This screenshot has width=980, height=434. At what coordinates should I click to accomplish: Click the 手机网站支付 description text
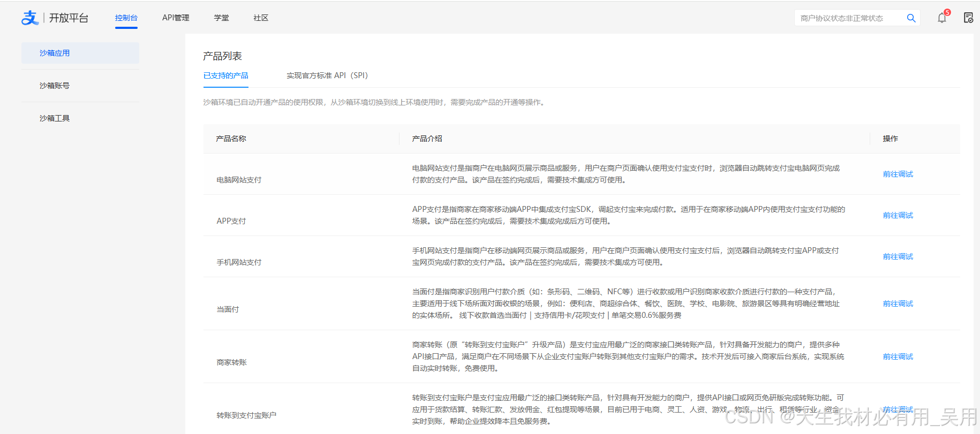click(x=625, y=256)
